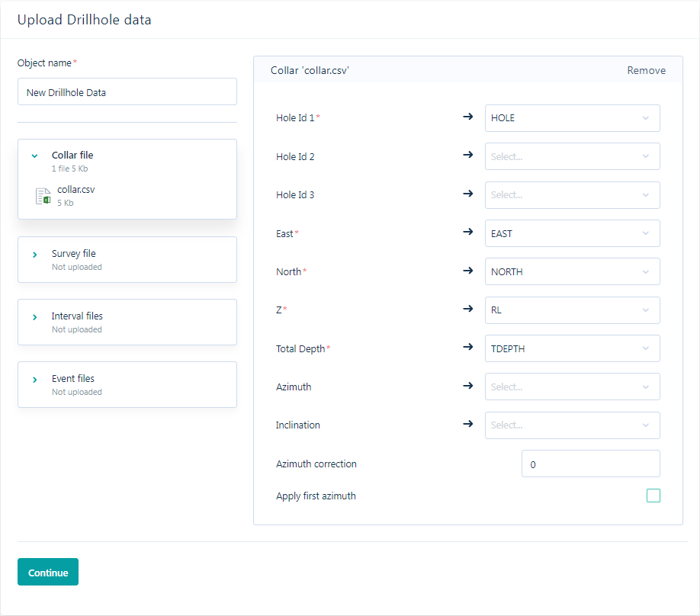
Task: Open the Inclination Select dropdown
Action: point(573,425)
